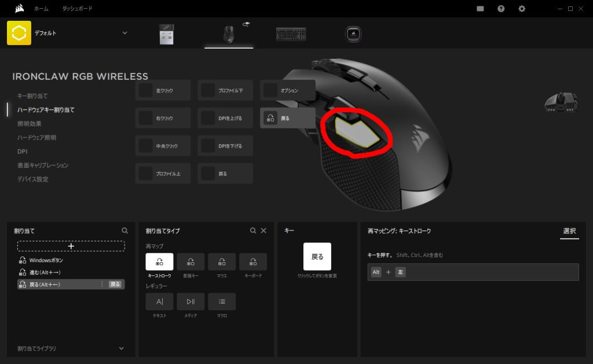Screen dimensions: 593x364
Task: Open ハードウェアキー割り当て section
Action: pos(46,109)
